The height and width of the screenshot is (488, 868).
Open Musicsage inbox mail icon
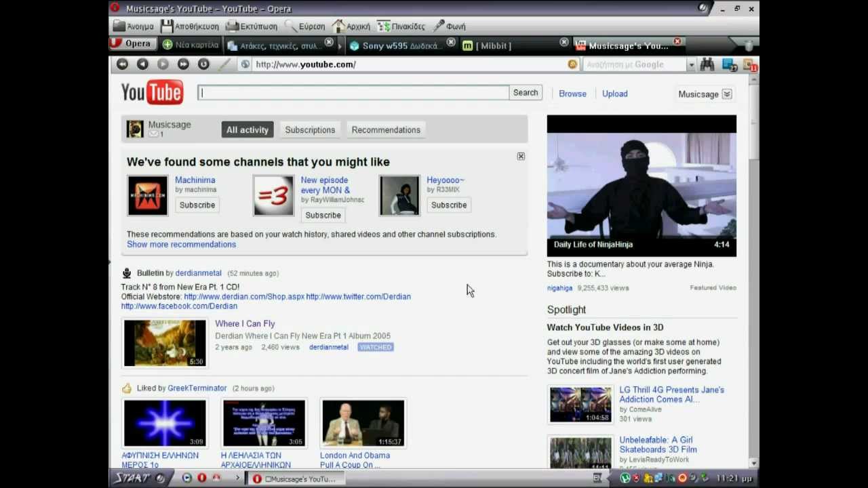[x=154, y=134]
